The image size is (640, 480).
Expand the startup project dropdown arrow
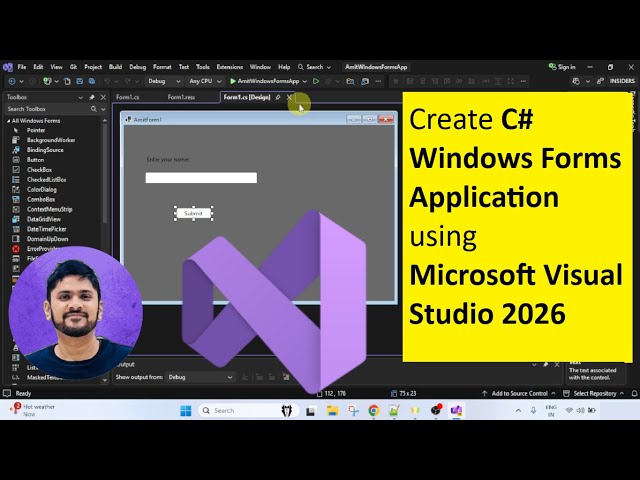tap(304, 81)
